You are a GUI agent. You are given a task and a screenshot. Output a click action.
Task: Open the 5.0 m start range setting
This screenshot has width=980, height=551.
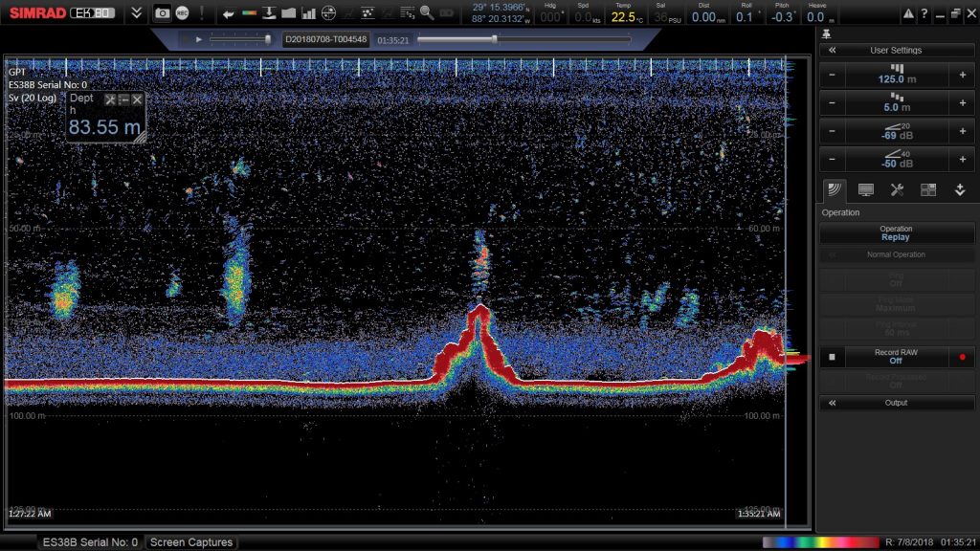tap(897, 103)
